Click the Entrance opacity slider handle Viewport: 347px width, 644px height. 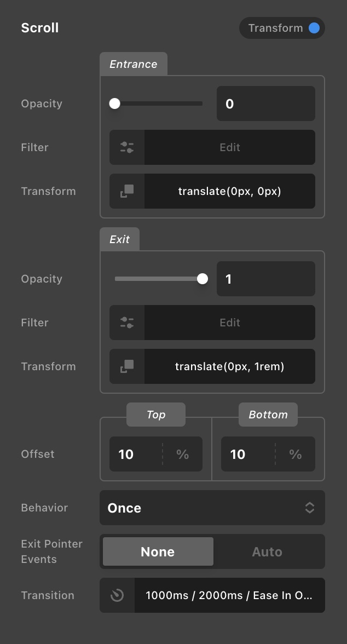[x=114, y=104]
